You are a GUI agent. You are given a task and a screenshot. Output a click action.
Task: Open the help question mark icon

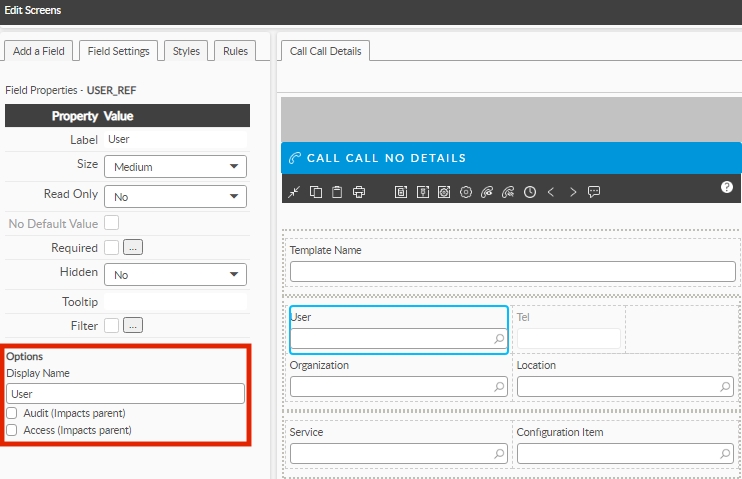point(727,187)
